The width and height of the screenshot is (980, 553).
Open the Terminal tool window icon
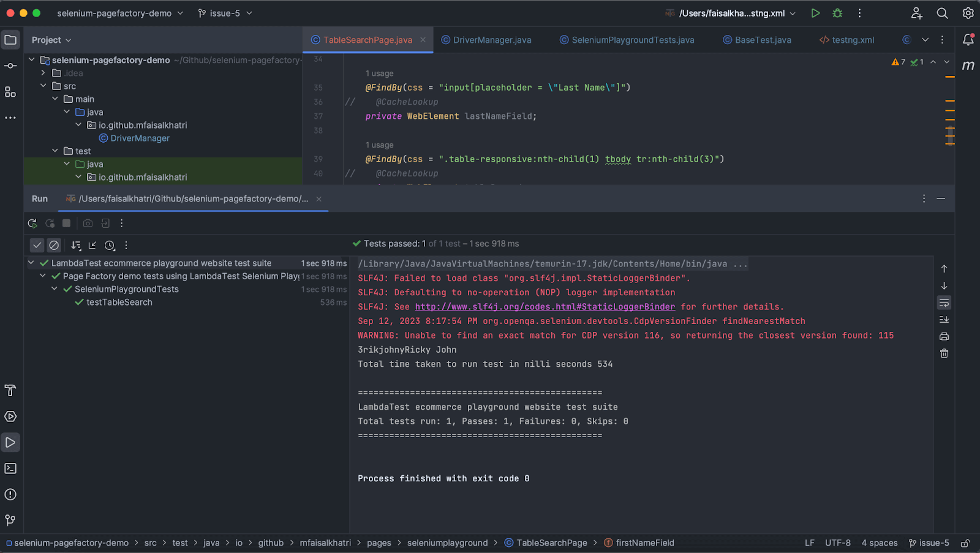point(10,468)
